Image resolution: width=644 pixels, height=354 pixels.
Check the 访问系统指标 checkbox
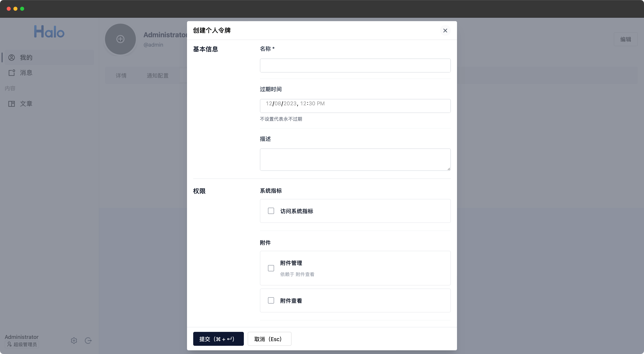271,211
